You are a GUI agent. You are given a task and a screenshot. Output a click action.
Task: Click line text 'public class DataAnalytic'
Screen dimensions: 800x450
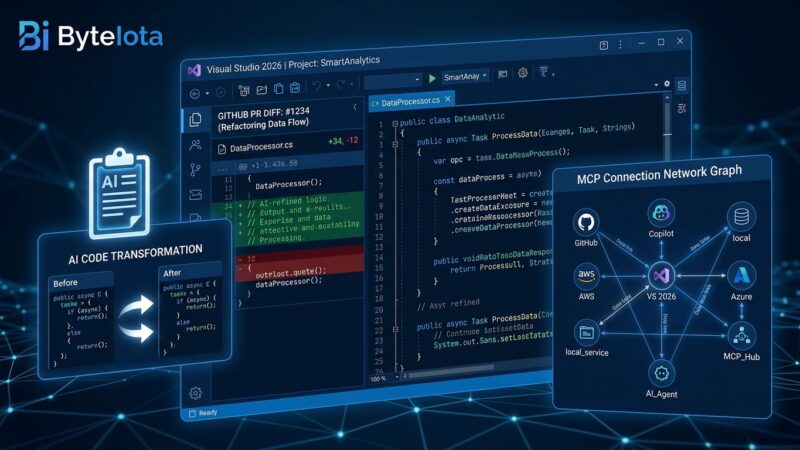(452, 119)
